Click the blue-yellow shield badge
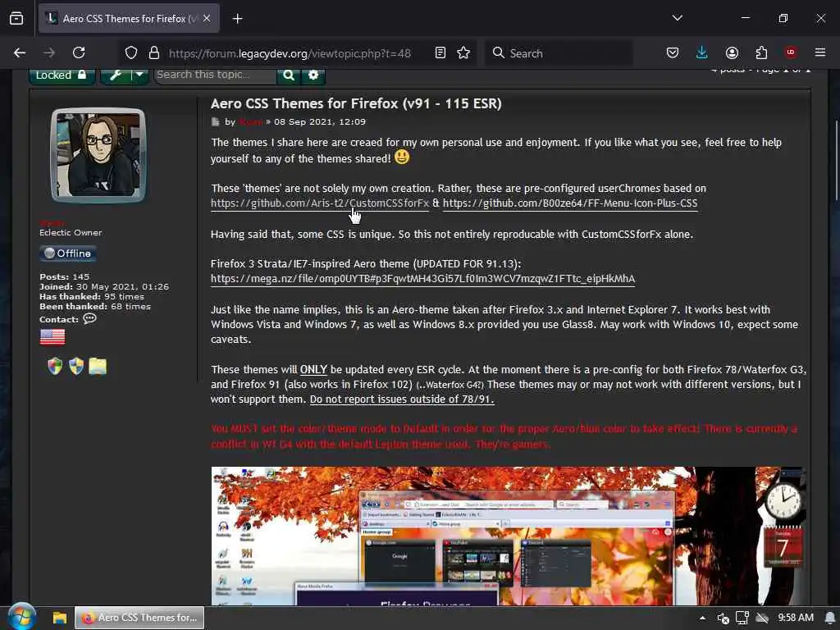The width and height of the screenshot is (840, 630). [x=76, y=367]
